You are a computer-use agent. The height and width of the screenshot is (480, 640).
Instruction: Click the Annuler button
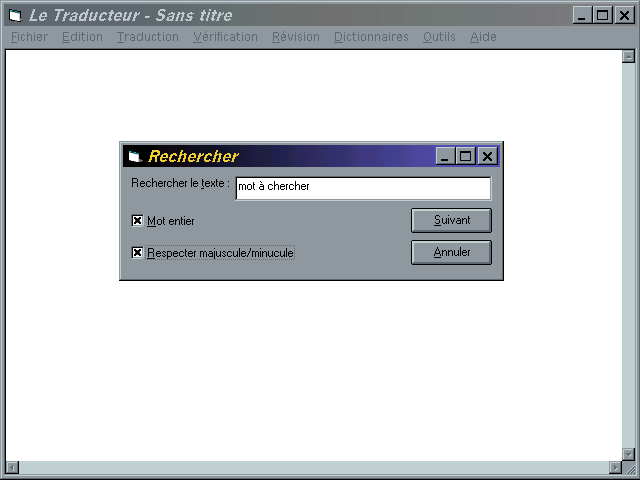click(x=451, y=252)
